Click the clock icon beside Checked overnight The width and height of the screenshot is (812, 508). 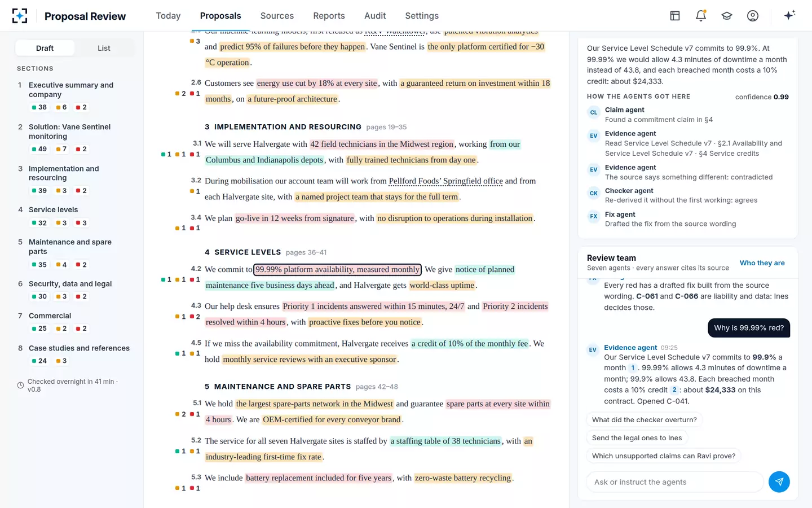[20, 386]
